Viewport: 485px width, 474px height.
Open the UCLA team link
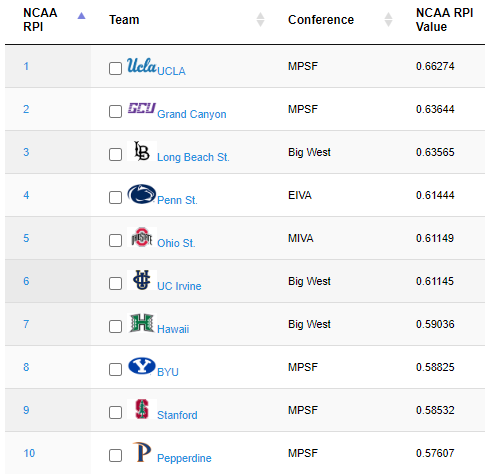(171, 71)
